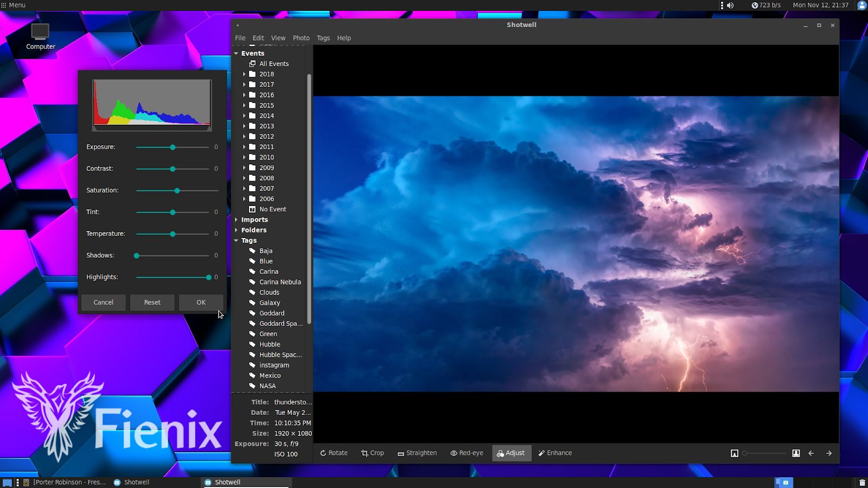Open the View menu
The width and height of the screenshot is (868, 488).
coord(278,38)
